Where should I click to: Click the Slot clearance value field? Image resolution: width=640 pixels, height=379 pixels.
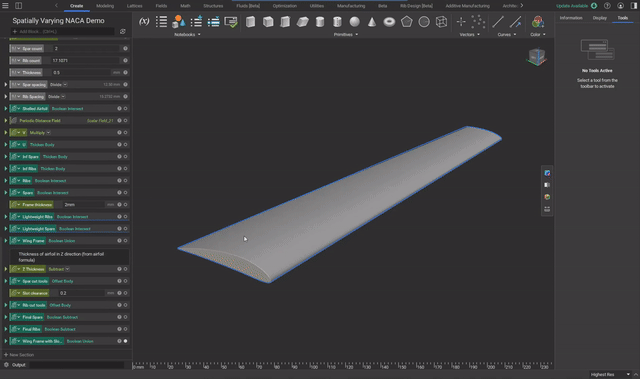point(82,293)
